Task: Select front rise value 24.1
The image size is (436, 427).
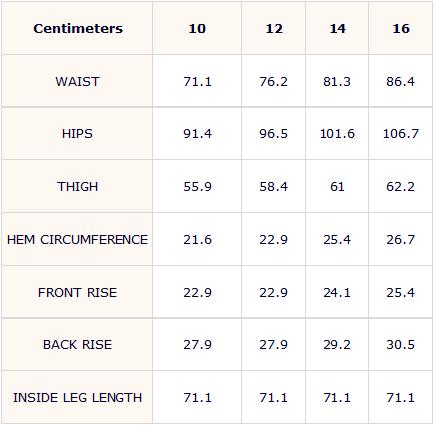Action: coord(337,292)
